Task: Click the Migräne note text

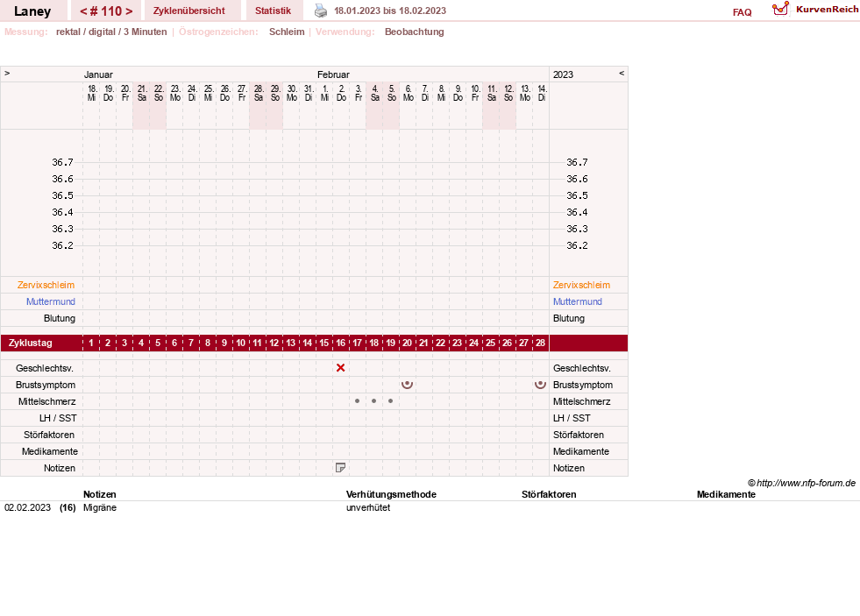Action: click(100, 507)
